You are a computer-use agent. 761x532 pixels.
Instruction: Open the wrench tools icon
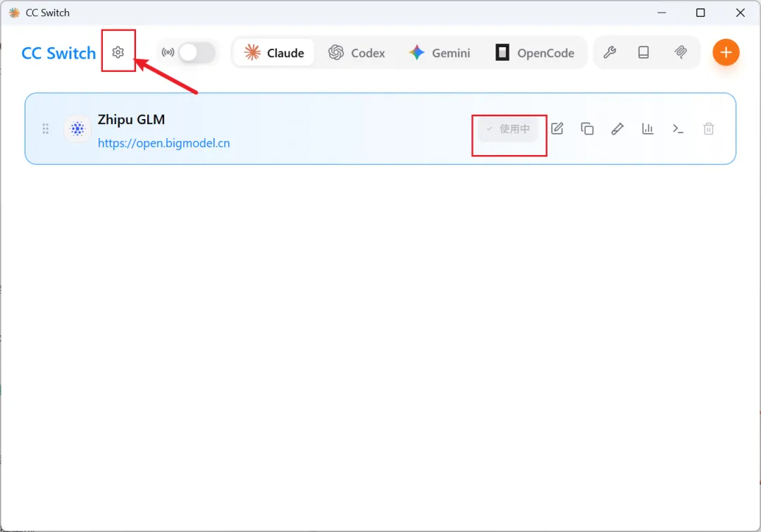[610, 52]
